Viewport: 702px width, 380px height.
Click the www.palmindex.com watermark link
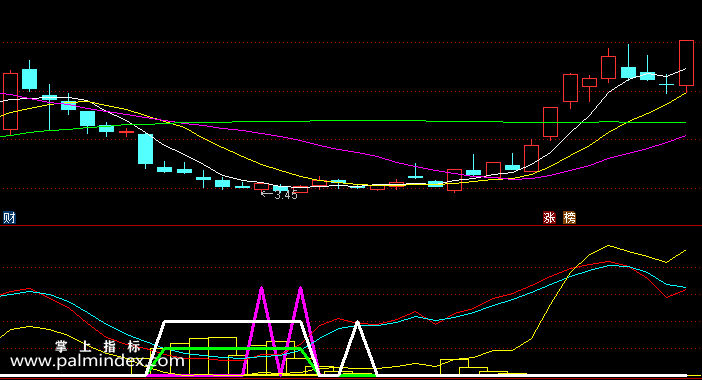(97, 361)
